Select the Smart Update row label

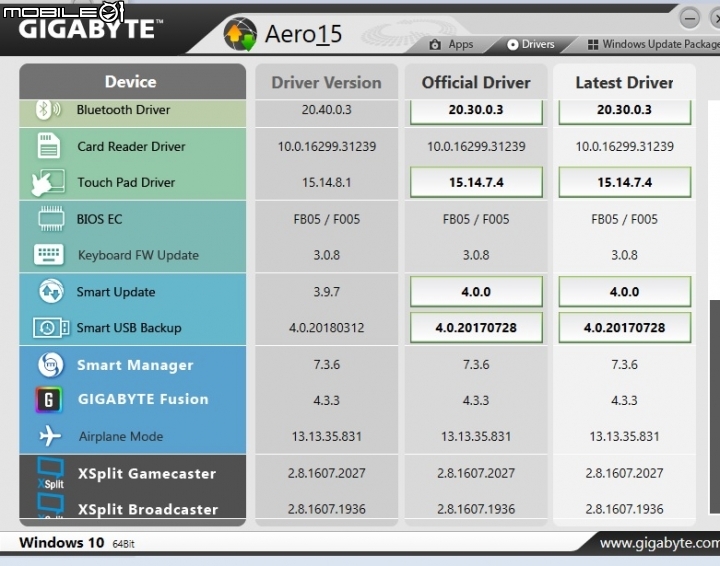tap(116, 292)
